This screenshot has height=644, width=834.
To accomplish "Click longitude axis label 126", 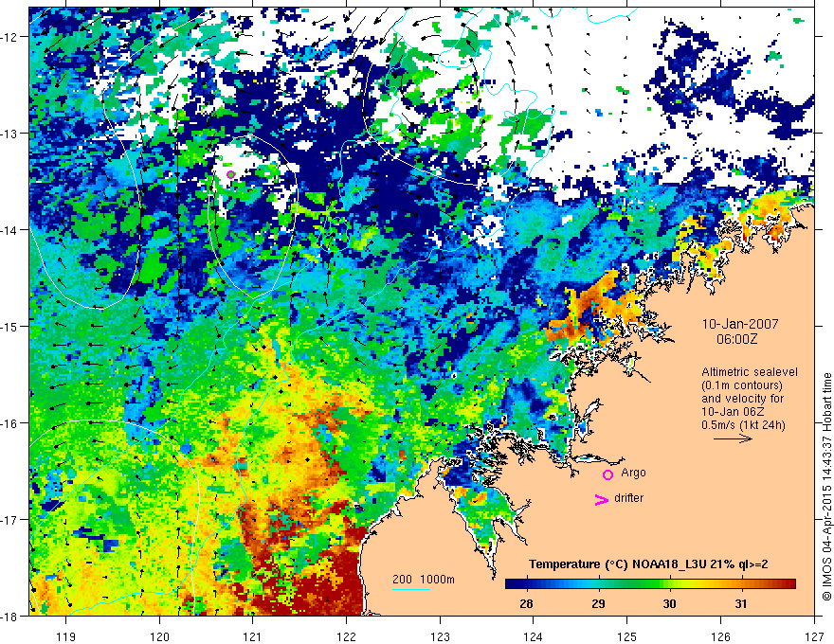I will pos(720,636).
